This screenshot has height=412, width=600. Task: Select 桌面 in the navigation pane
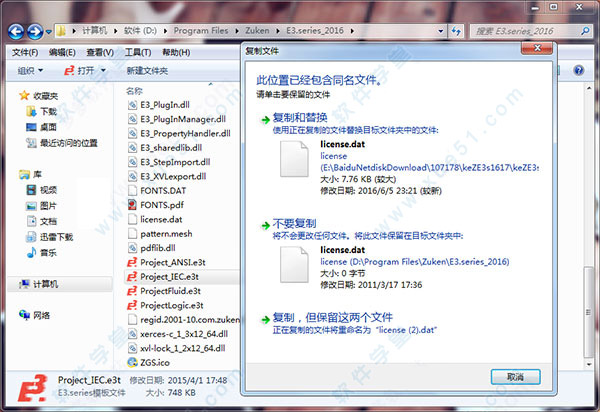pos(41,127)
